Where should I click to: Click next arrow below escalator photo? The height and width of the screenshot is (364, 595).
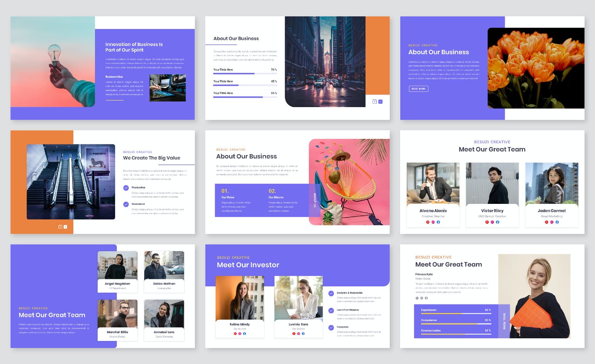[x=65, y=227]
